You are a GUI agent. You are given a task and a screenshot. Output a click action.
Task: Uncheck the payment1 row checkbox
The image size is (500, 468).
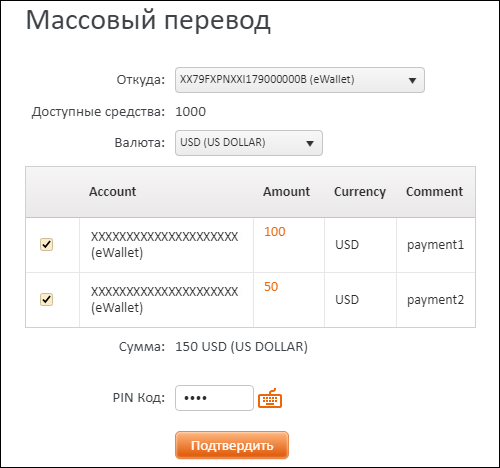(x=46, y=244)
